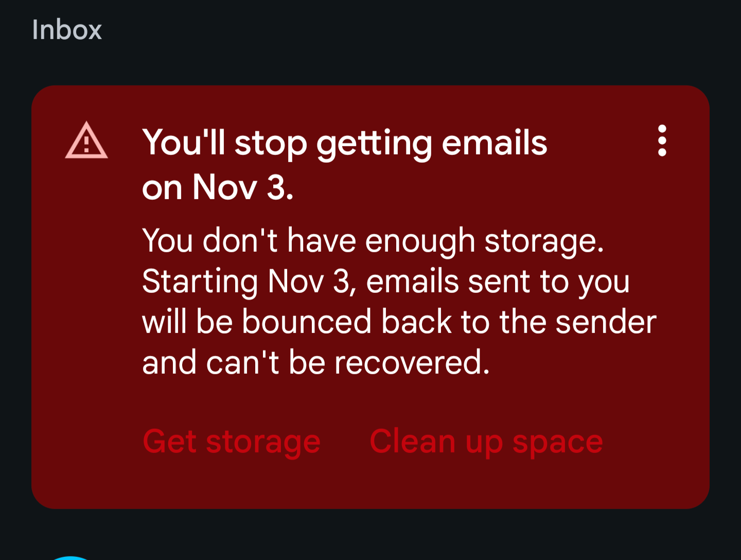Tap the "Starting Nov 3, emails sent" line

pos(386,282)
